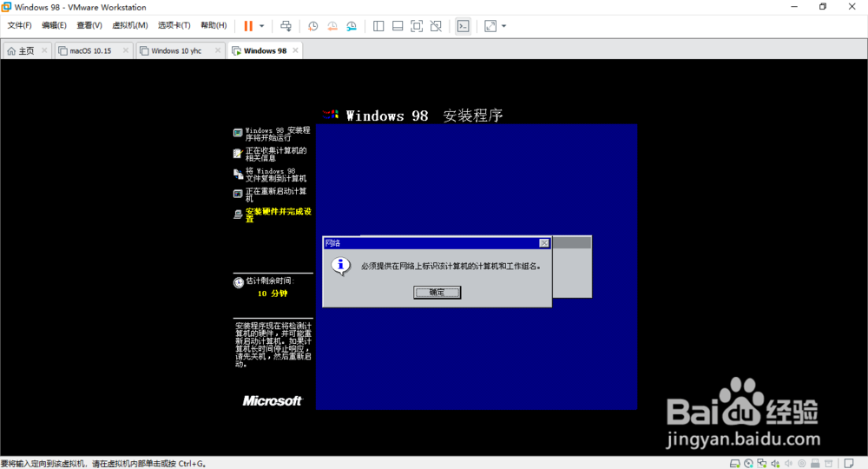Restore down the VMware Workstation window

[x=823, y=7]
